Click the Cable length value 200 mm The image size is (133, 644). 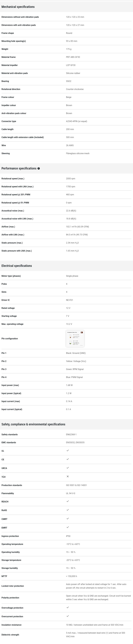(x=70, y=129)
